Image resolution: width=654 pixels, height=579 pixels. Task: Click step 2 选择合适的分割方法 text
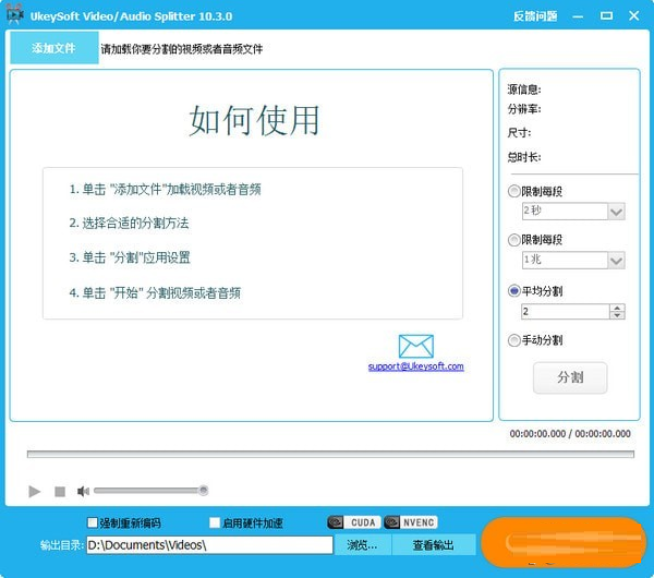pyautogui.click(x=129, y=223)
